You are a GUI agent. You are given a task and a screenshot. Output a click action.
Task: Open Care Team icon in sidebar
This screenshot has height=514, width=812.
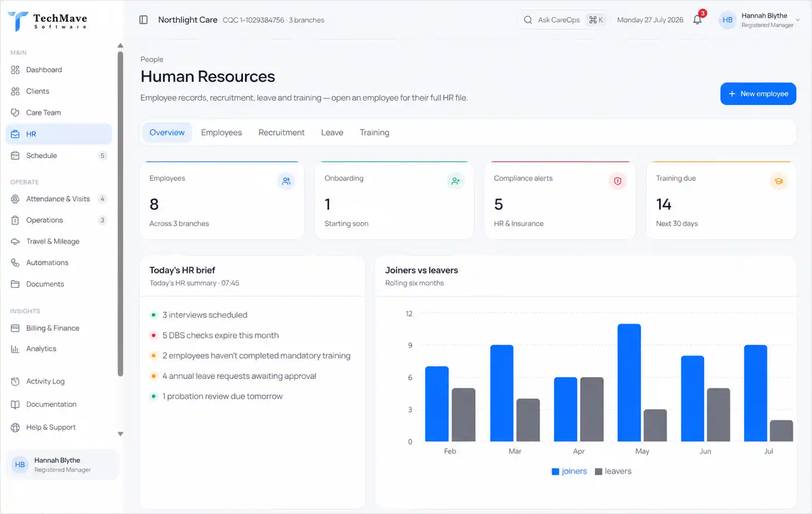click(15, 113)
